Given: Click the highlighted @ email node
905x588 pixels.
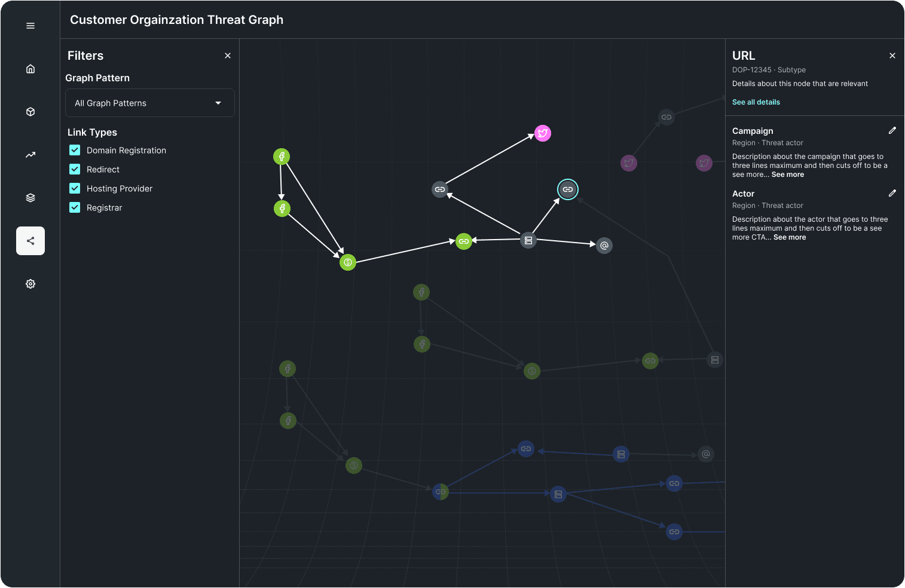Looking at the screenshot, I should (604, 246).
